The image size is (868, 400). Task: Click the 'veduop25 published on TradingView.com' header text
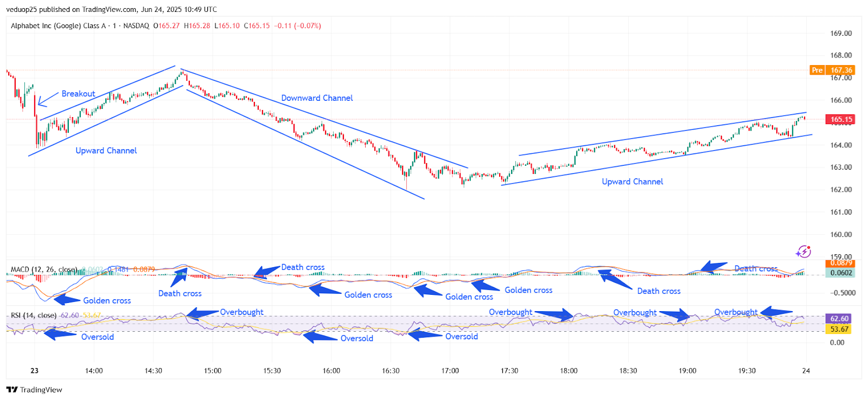72,9
